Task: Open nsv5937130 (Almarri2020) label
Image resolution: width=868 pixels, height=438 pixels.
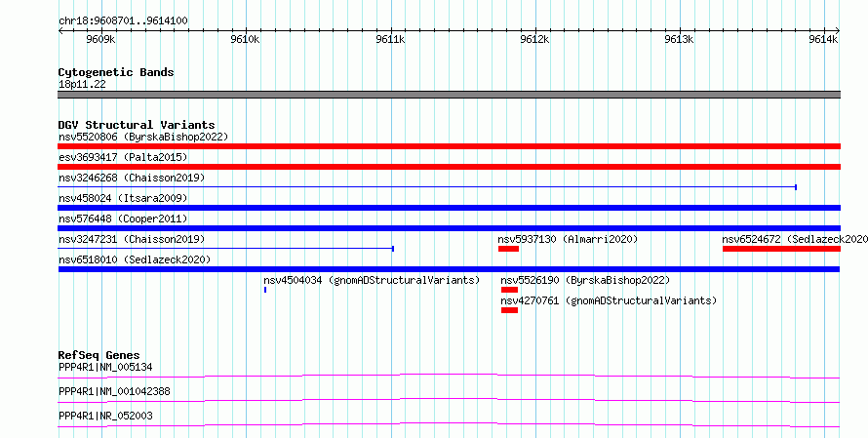Action: click(x=568, y=239)
